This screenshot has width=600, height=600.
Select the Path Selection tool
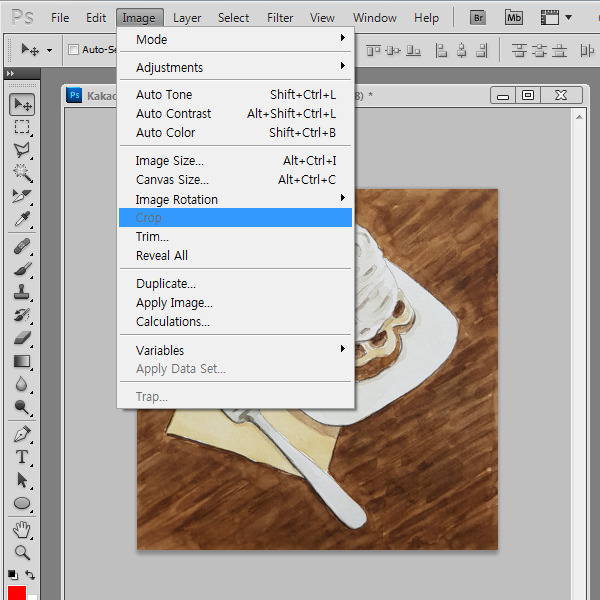tap(22, 480)
